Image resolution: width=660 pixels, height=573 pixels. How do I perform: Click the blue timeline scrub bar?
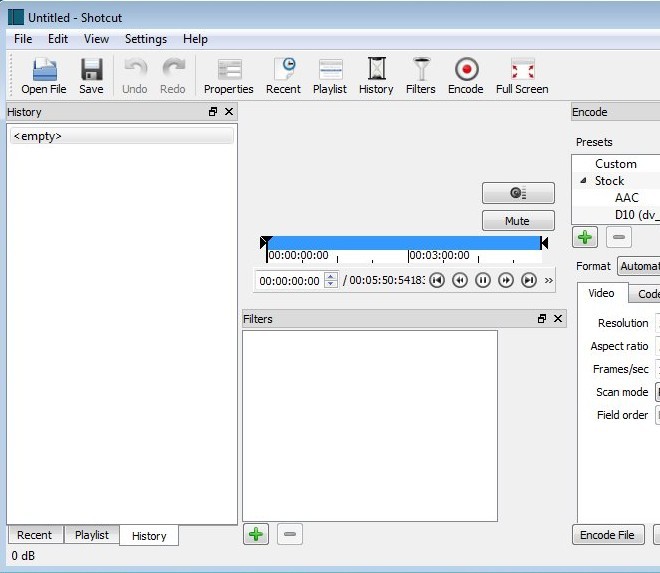[404, 242]
